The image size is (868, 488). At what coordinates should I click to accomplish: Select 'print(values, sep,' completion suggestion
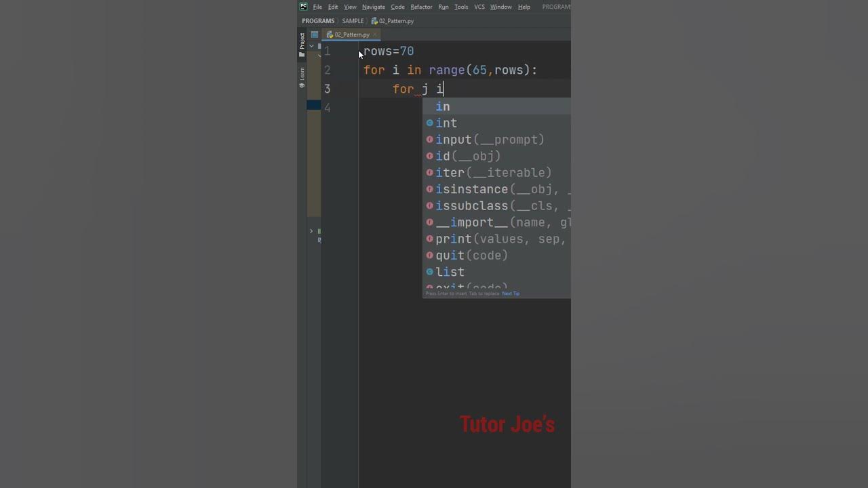[497, 239]
